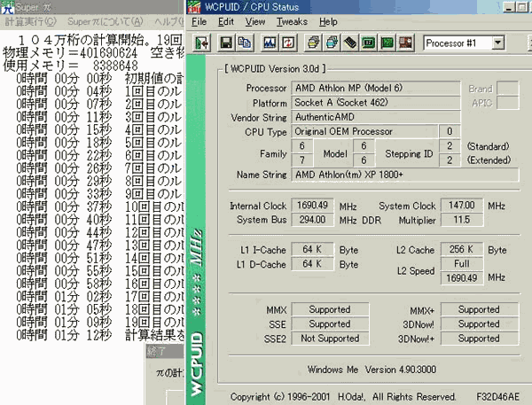This screenshot has height=405, width=532.
Task: Minimize the WCPUID window
Action: (509, 7)
